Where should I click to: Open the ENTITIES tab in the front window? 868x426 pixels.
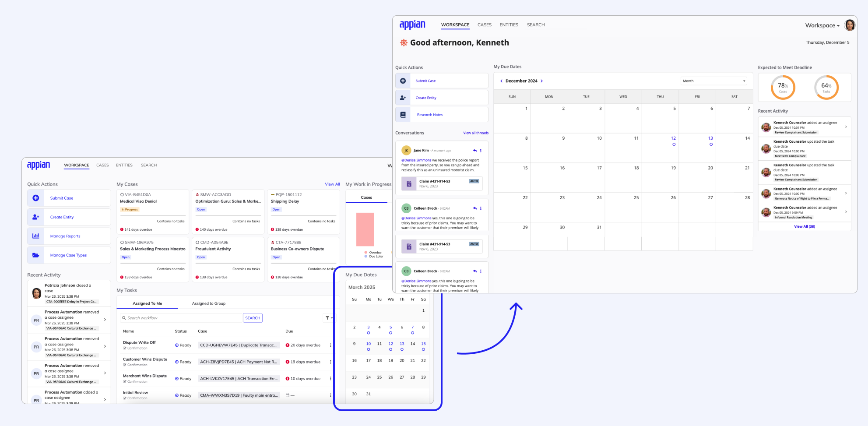point(509,25)
